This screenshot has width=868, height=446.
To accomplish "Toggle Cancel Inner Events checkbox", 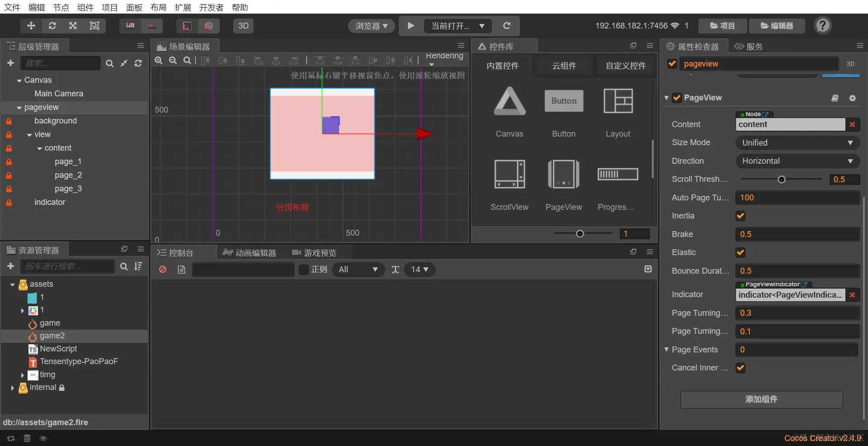I will click(741, 368).
